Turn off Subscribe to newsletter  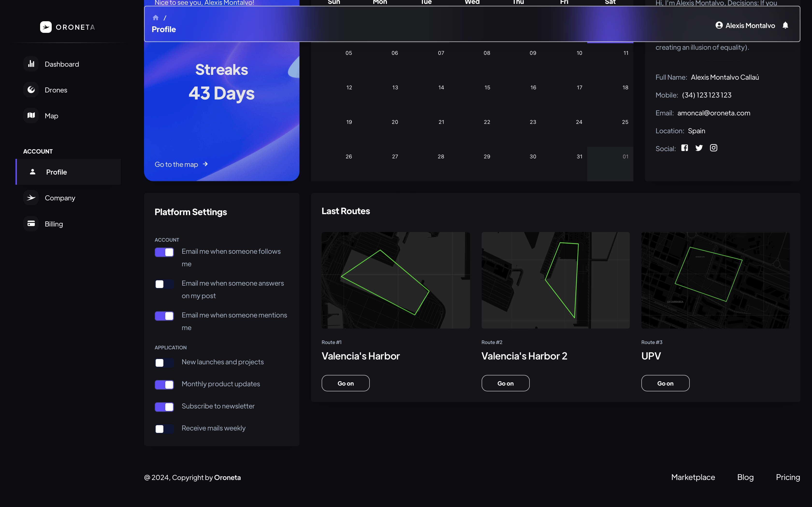pos(164,407)
